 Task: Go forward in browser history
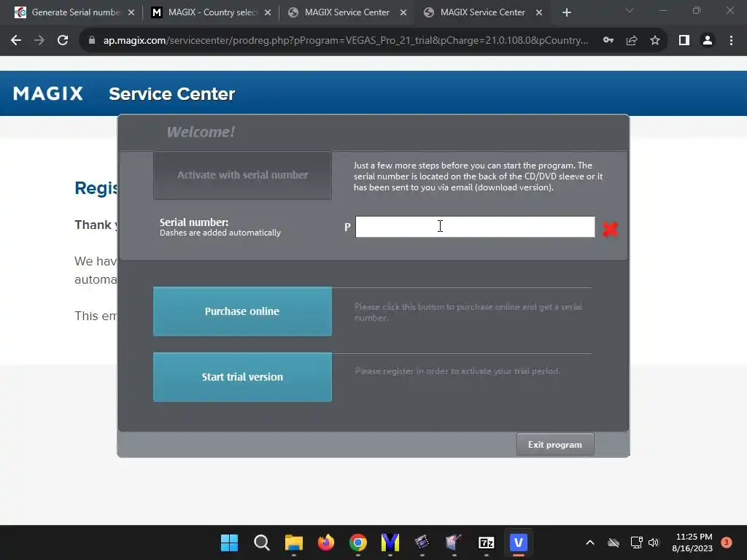pyautogui.click(x=39, y=41)
